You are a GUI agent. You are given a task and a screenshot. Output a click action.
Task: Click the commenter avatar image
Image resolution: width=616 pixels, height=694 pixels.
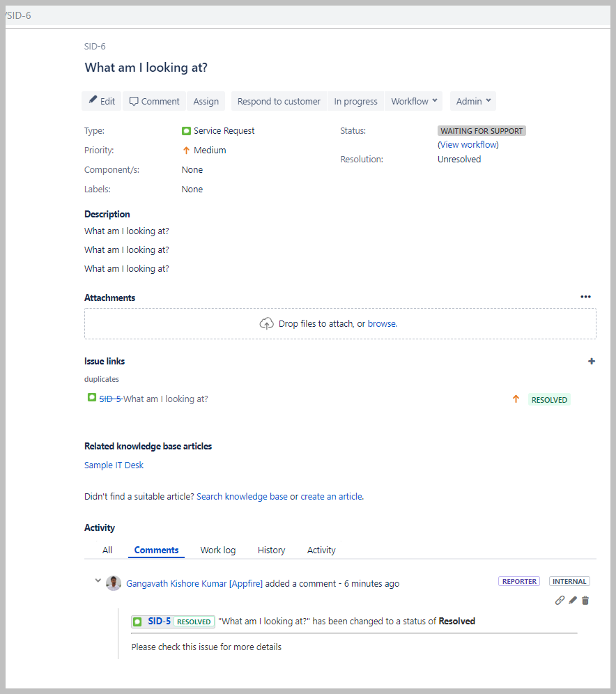pos(114,583)
